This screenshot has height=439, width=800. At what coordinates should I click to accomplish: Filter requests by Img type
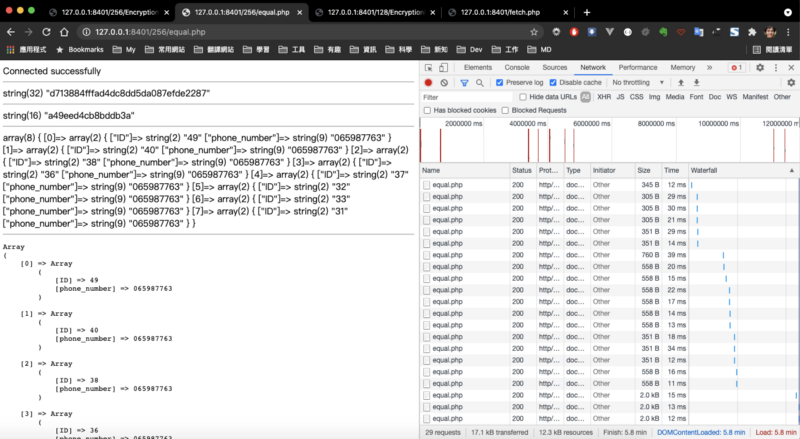coord(654,97)
